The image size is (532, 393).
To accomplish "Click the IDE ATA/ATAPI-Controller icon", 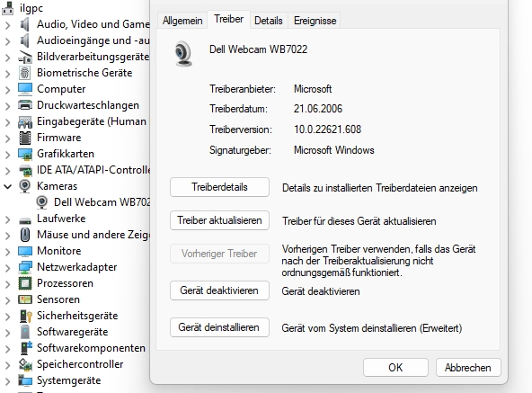I will (25, 170).
